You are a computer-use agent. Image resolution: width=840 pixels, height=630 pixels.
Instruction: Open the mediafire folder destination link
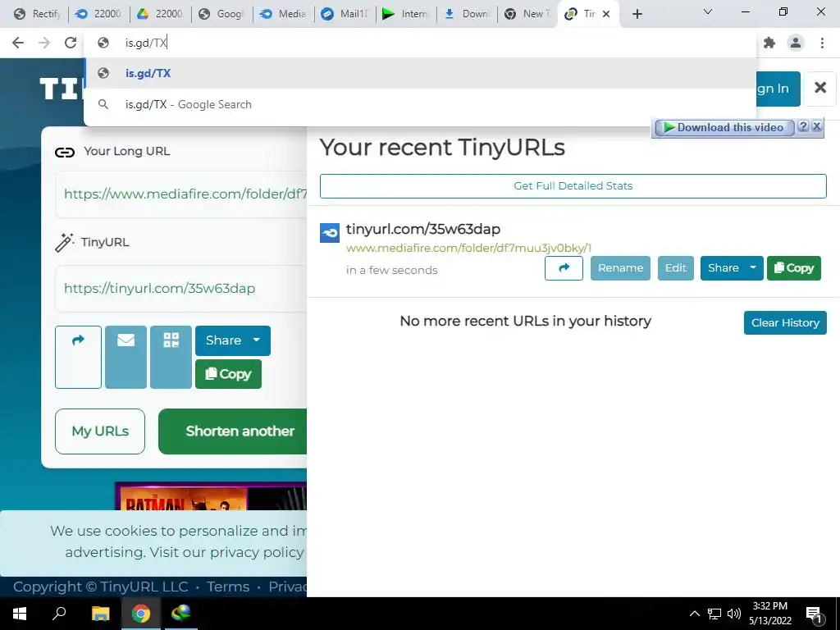(468, 248)
